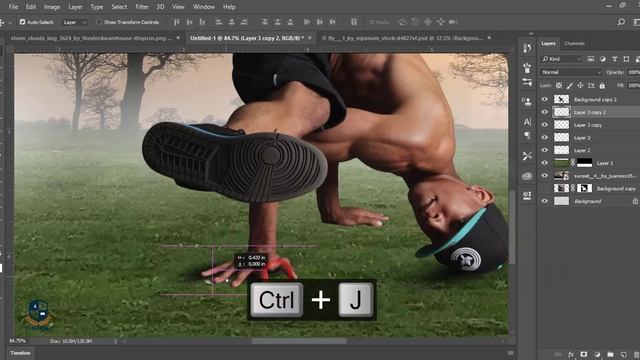Screen dimensions: 640x360
Task: Hide the Layer 3 copy 2 layer
Action: (544, 112)
